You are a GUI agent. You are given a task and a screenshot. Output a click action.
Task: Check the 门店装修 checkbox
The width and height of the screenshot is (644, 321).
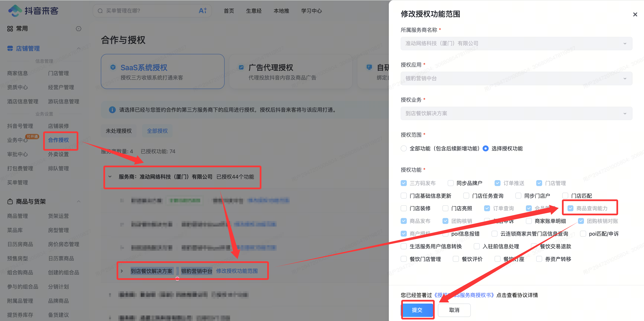coord(404,208)
